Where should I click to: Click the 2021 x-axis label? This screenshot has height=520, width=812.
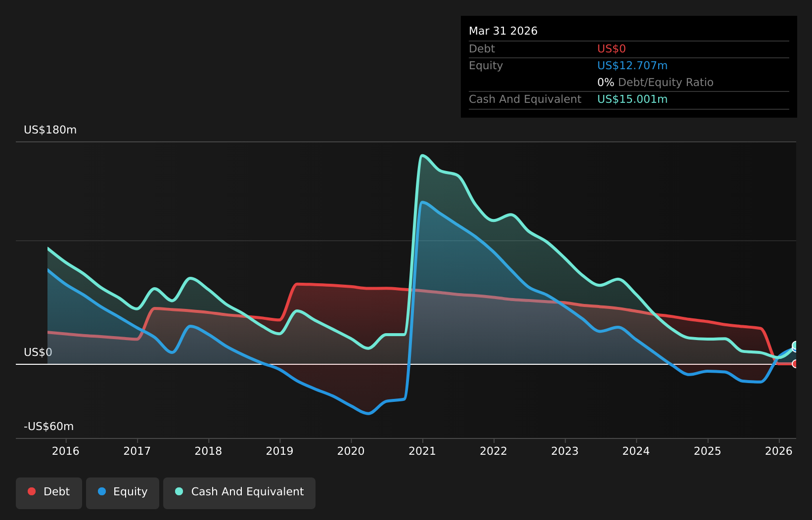click(422, 451)
